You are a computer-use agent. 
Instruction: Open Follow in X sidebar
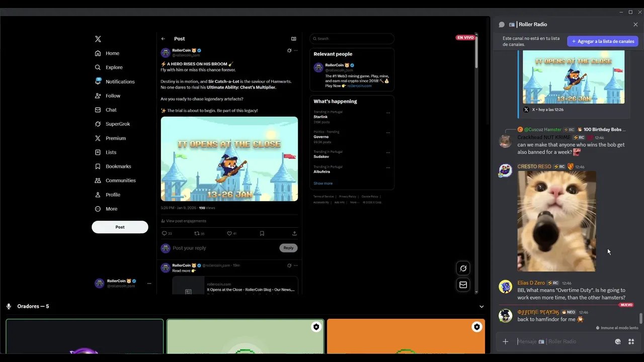pos(108,96)
